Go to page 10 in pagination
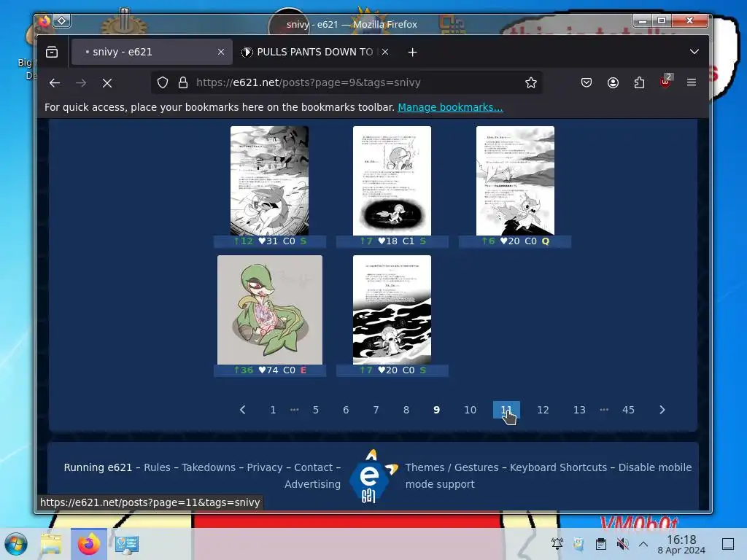The image size is (747, 560). 471,410
